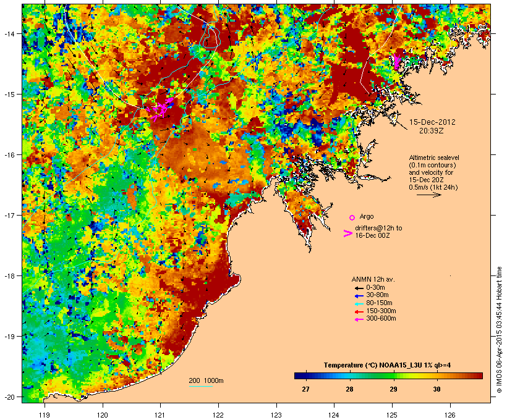Click the '80-150m' depth label
Viewport: 507px width, 420px height.
click(x=379, y=303)
